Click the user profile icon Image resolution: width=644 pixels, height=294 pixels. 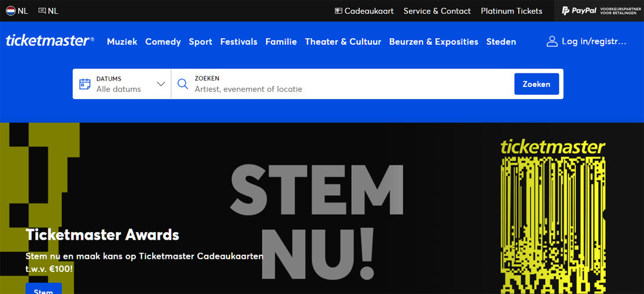[552, 42]
